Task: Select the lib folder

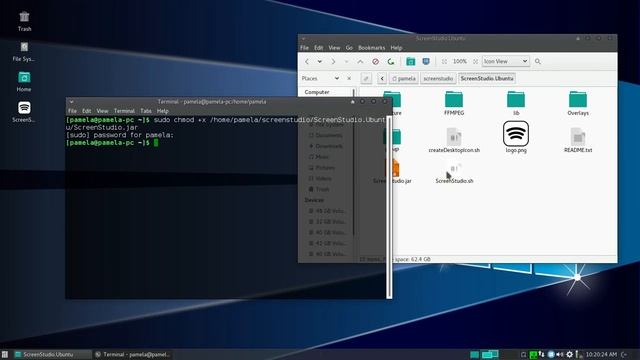Action: click(x=516, y=103)
